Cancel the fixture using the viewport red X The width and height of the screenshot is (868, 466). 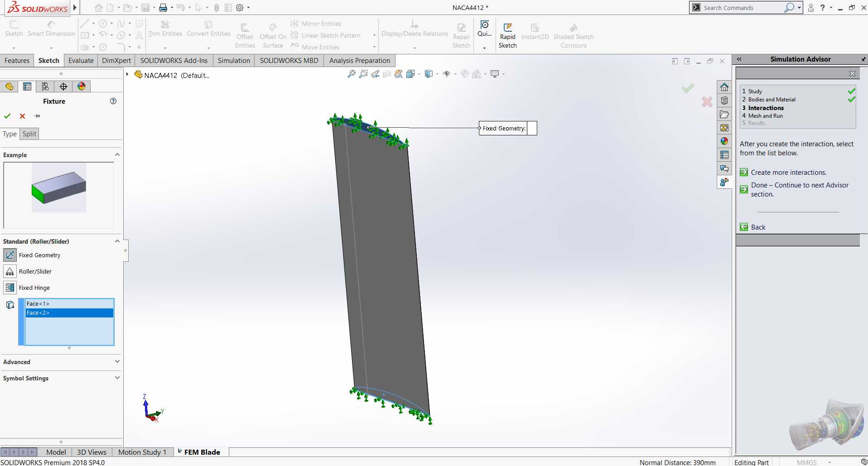point(707,102)
